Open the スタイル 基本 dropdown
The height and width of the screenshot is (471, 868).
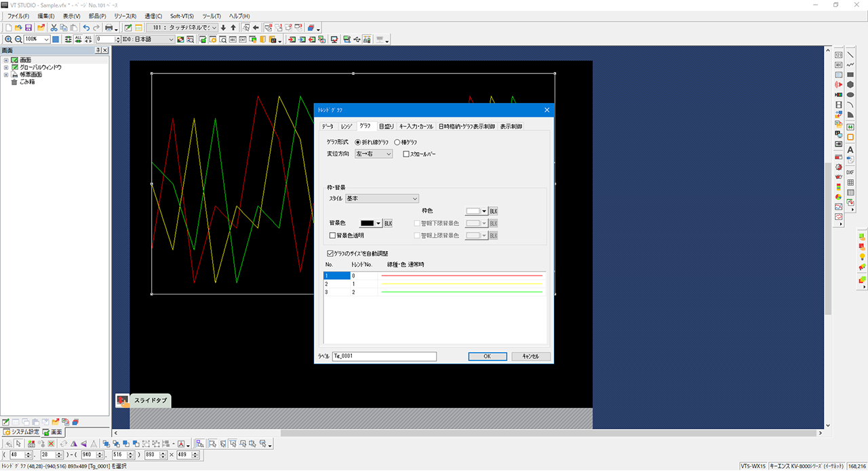(382, 198)
